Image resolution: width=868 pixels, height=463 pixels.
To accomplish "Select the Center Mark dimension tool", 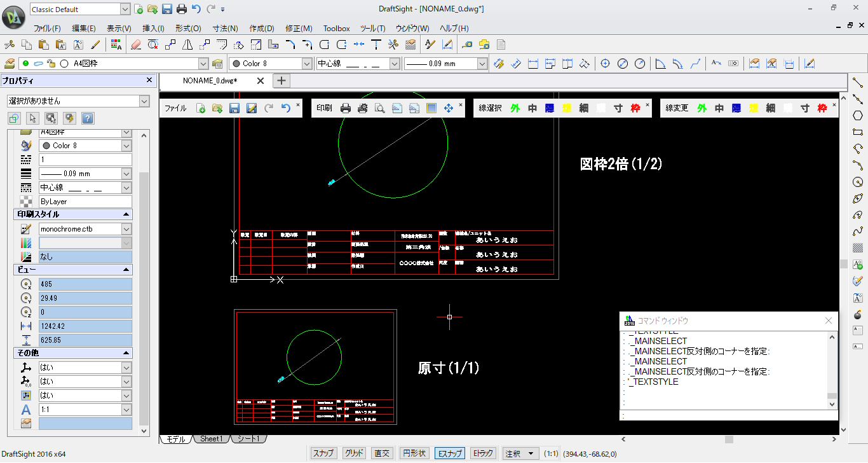I will pos(606,64).
